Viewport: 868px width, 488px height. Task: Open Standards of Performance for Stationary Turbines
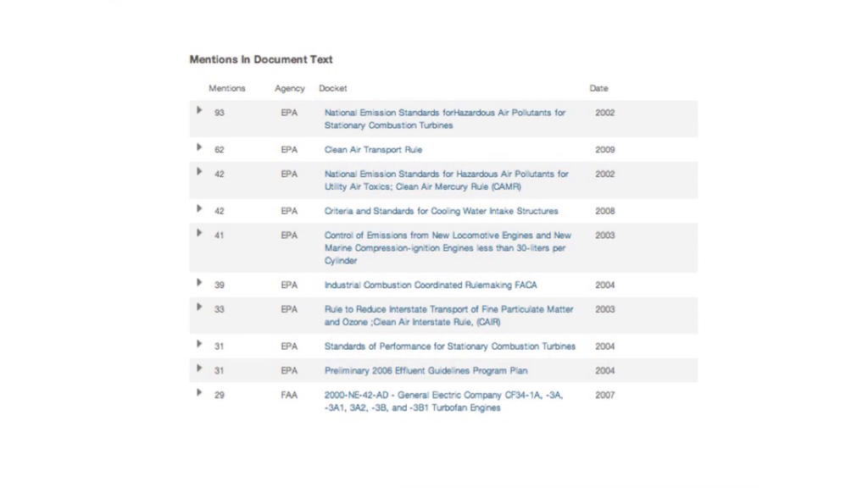tap(450, 347)
